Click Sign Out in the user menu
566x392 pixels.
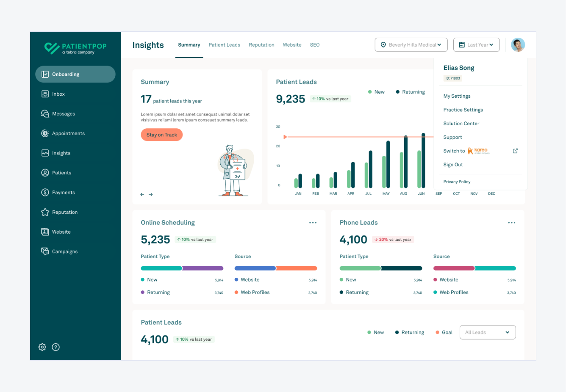(453, 165)
